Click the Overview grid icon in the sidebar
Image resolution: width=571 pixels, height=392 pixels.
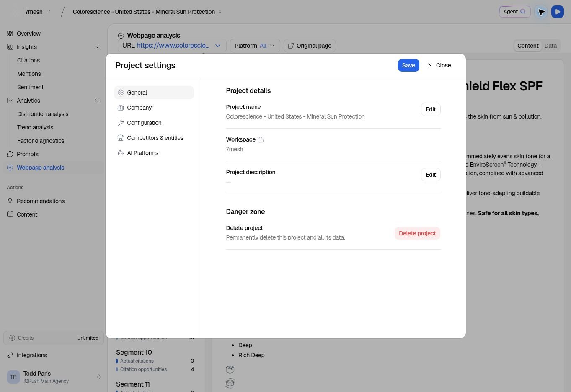[10, 34]
